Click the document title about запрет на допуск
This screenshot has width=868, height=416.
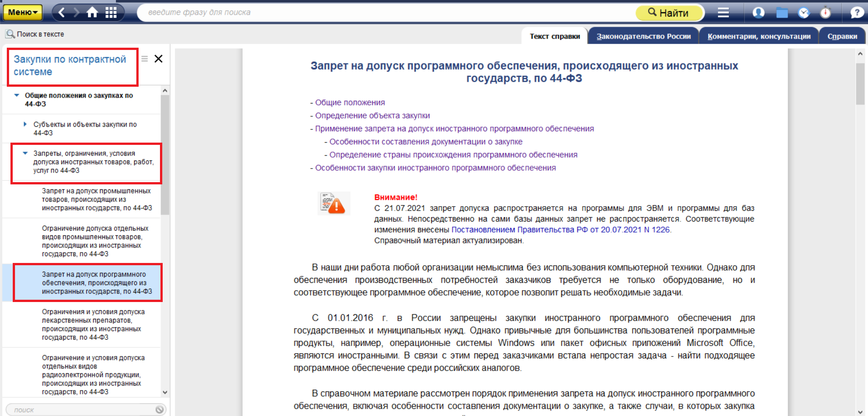524,72
